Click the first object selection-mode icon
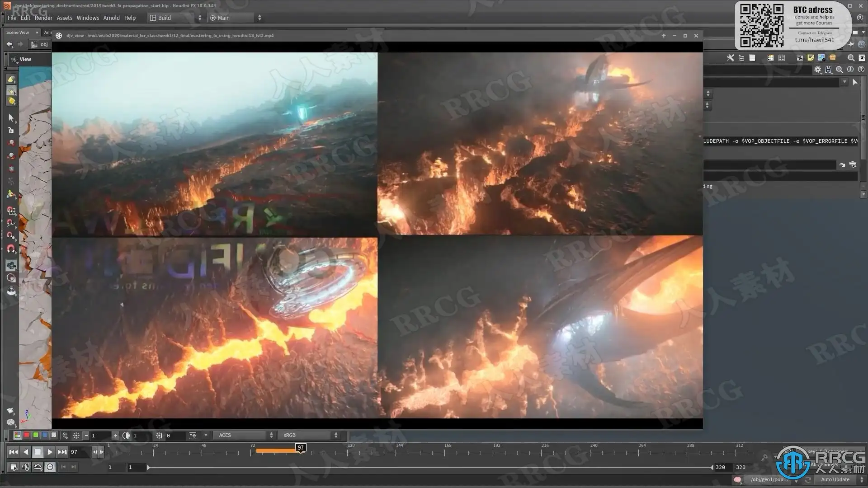 point(11,79)
